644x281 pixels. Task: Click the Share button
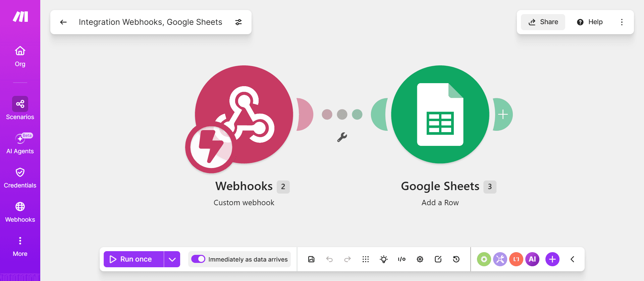click(543, 22)
